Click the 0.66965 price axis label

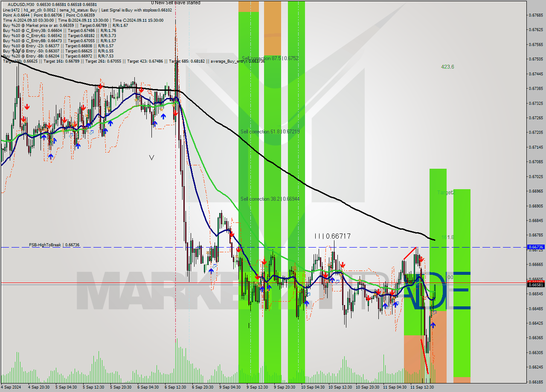tap(536, 191)
